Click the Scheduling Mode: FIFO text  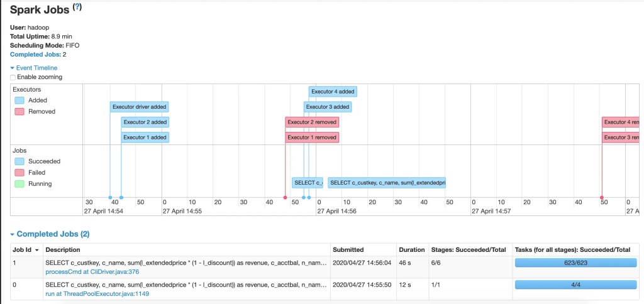pos(45,45)
